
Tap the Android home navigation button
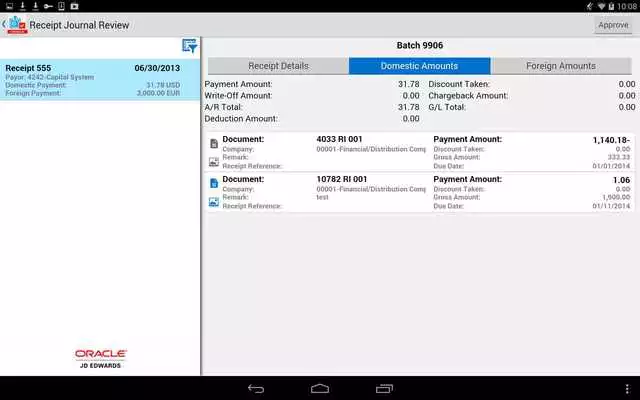[320, 389]
